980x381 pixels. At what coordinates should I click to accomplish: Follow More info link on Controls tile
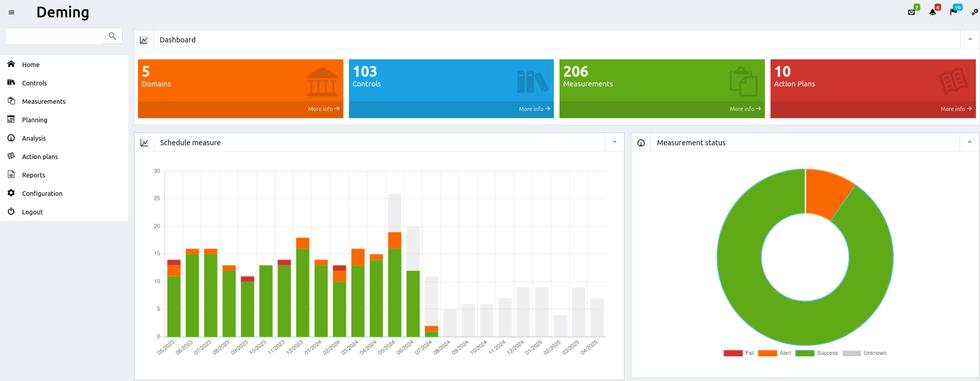pos(534,109)
